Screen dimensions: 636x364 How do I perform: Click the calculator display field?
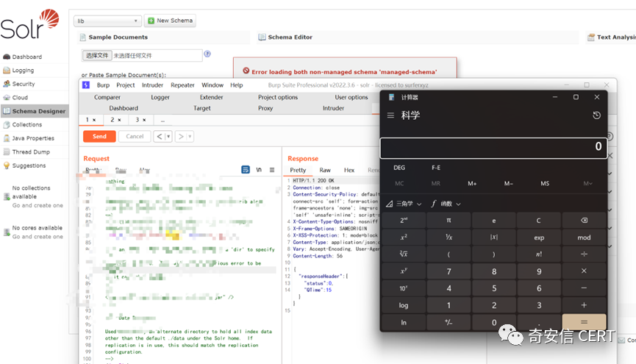pyautogui.click(x=493, y=148)
